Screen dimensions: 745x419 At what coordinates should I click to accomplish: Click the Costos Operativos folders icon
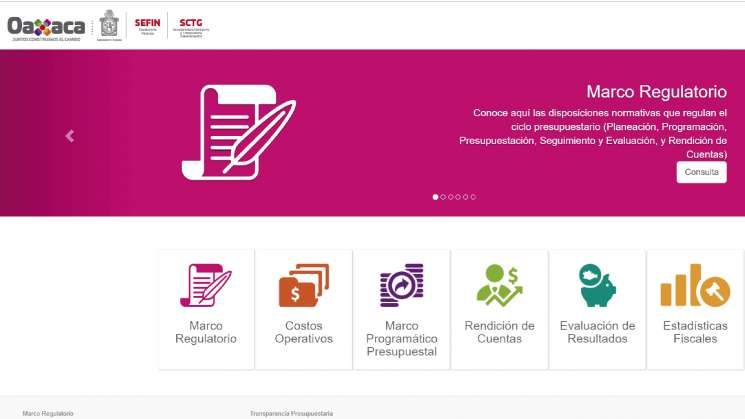tap(304, 285)
